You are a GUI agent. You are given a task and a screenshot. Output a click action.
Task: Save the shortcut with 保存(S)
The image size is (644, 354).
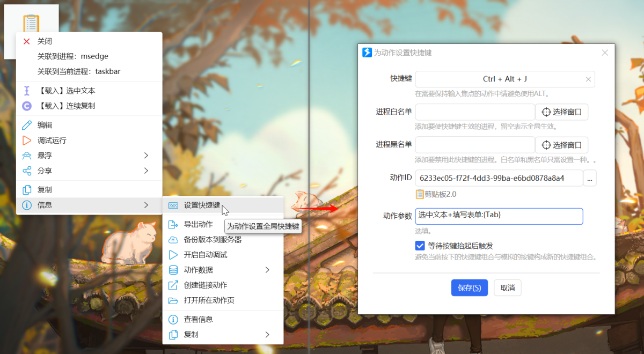(470, 287)
